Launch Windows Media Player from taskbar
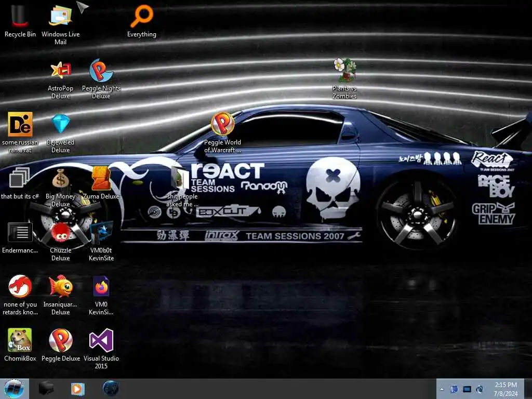 77,389
